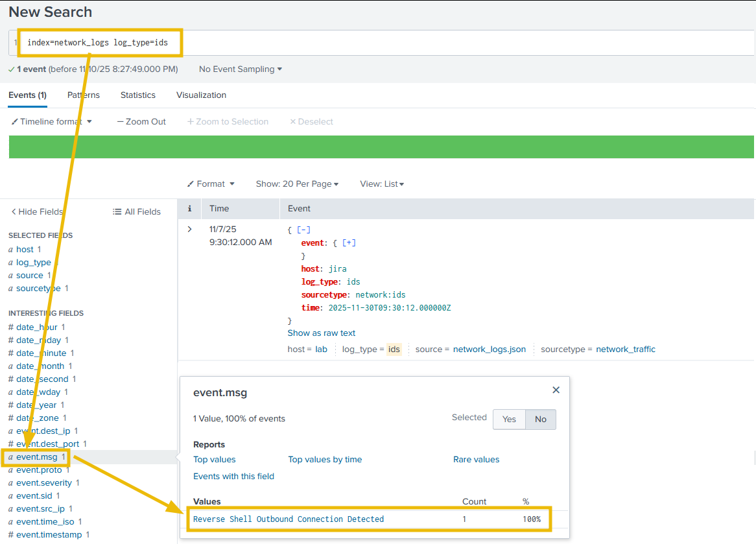Switch to the Statistics tab
Image resolution: width=756 pixels, height=544 pixels.
pos(137,95)
